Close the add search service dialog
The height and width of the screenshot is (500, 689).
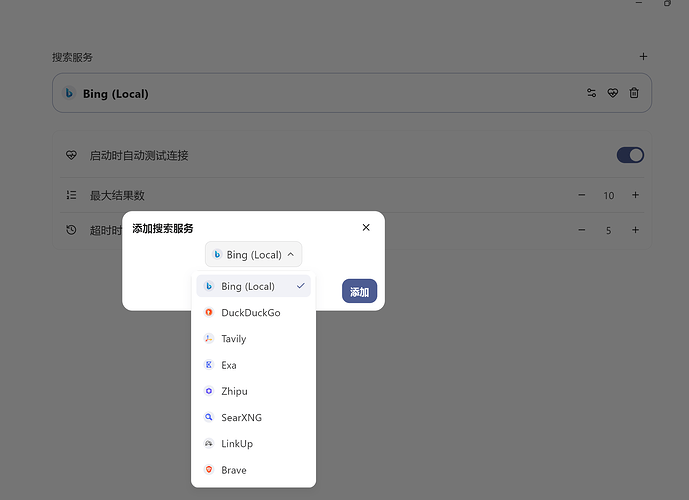[x=366, y=227]
